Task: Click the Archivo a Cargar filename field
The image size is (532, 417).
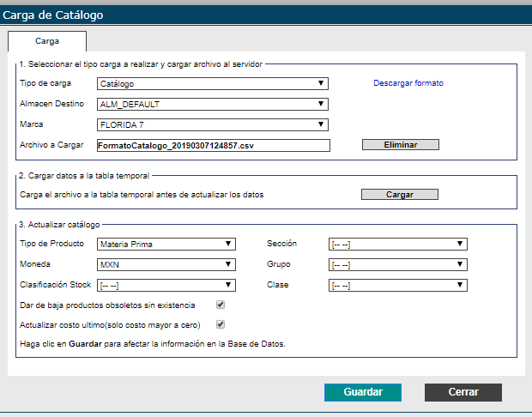Action: click(213, 146)
